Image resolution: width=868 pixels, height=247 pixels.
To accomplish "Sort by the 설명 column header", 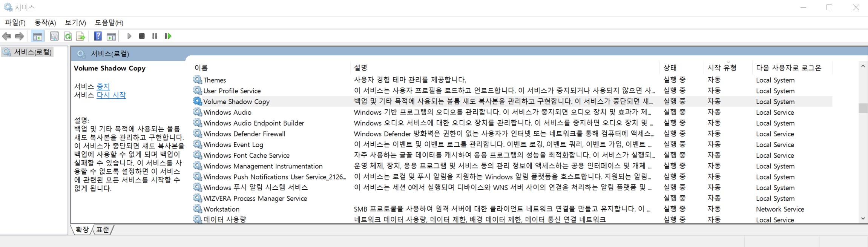I will (505, 68).
